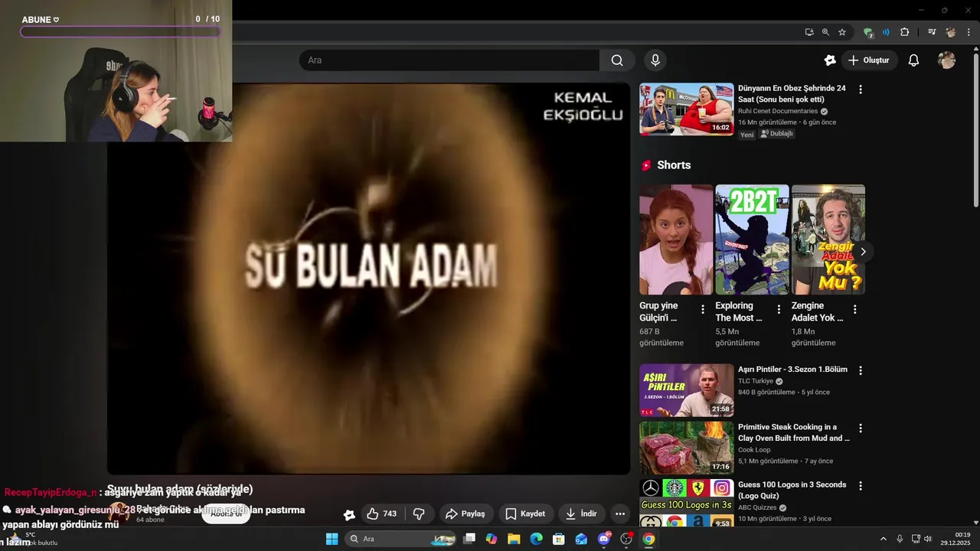Open Zengine Adalet Yok short thumbnail
The width and height of the screenshot is (980, 551).
coord(828,240)
